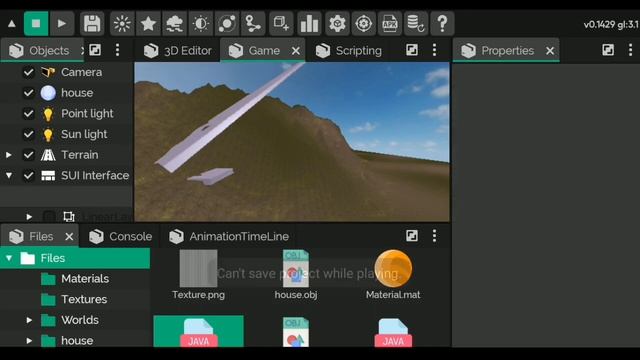Open the editor panel three-dot menu beside Scripting

pyautogui.click(x=434, y=50)
